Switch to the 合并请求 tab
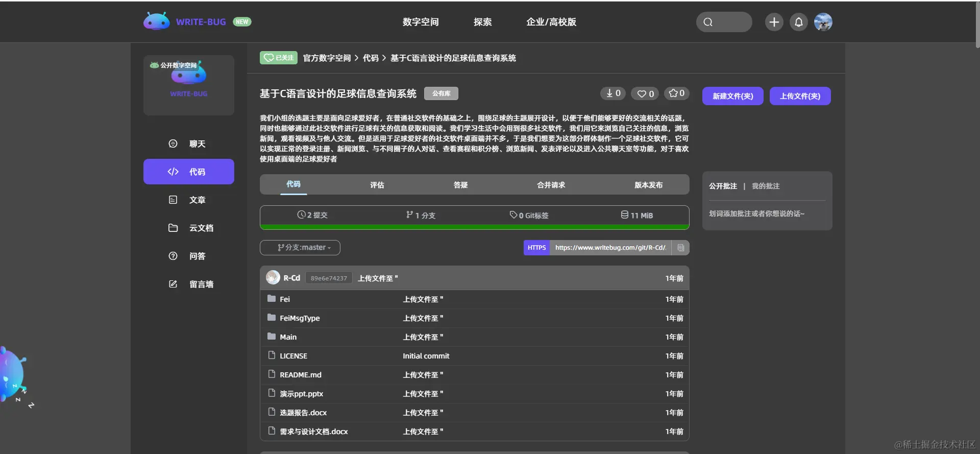Screen dimensions: 980x454 (x=551, y=185)
